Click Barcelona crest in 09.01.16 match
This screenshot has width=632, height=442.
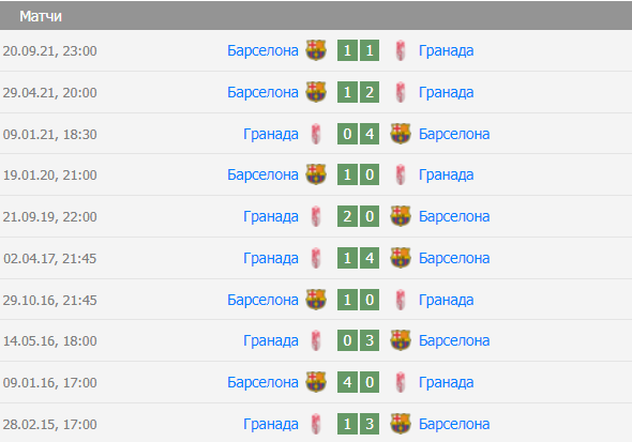[x=316, y=382]
